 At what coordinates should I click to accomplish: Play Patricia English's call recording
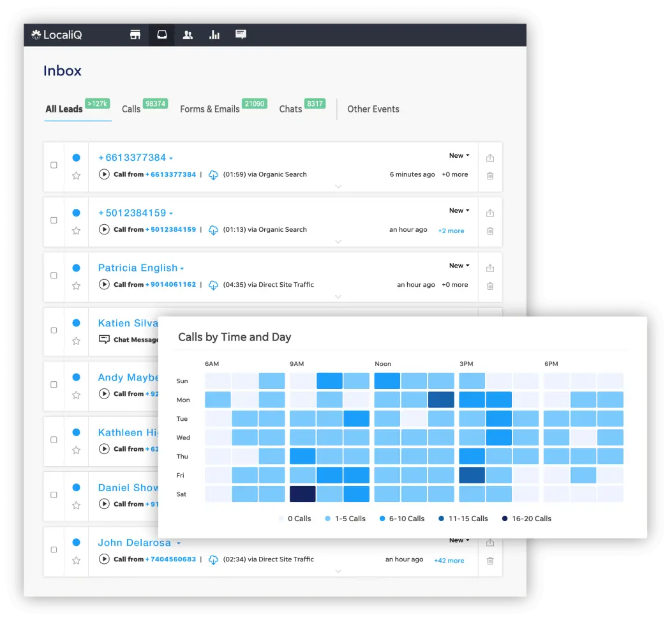point(104,284)
